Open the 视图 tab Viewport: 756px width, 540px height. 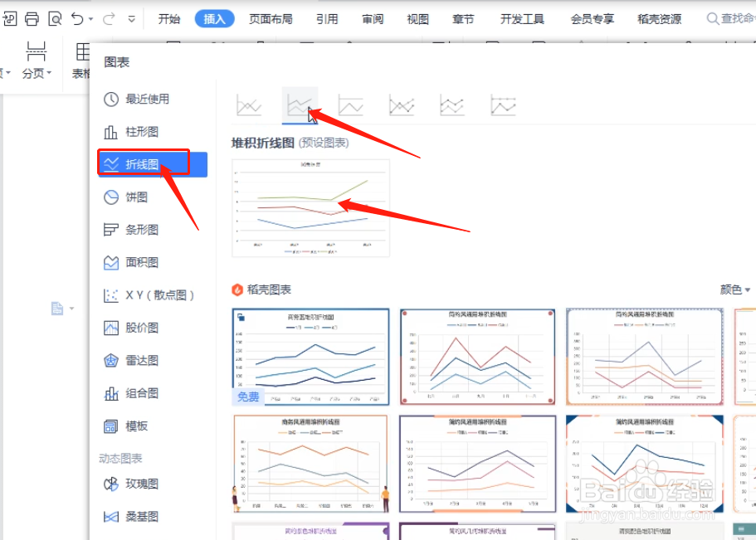pos(417,19)
